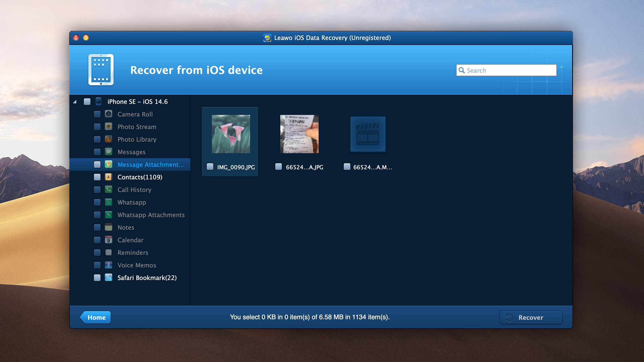Check the Safari Bookmark(22) checkbox
This screenshot has height=362, width=644.
[x=97, y=277]
